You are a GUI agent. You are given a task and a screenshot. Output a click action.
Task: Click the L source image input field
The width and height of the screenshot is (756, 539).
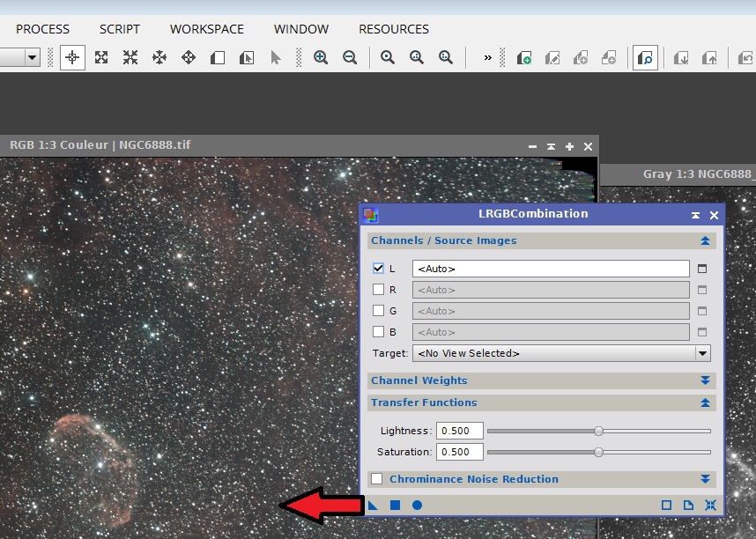pos(551,269)
